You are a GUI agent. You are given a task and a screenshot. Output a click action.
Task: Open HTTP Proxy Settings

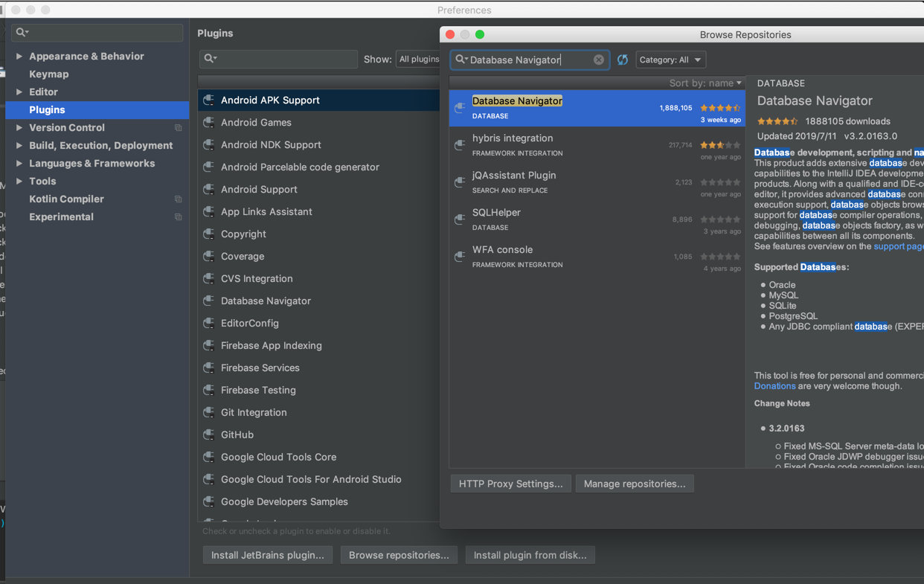511,484
